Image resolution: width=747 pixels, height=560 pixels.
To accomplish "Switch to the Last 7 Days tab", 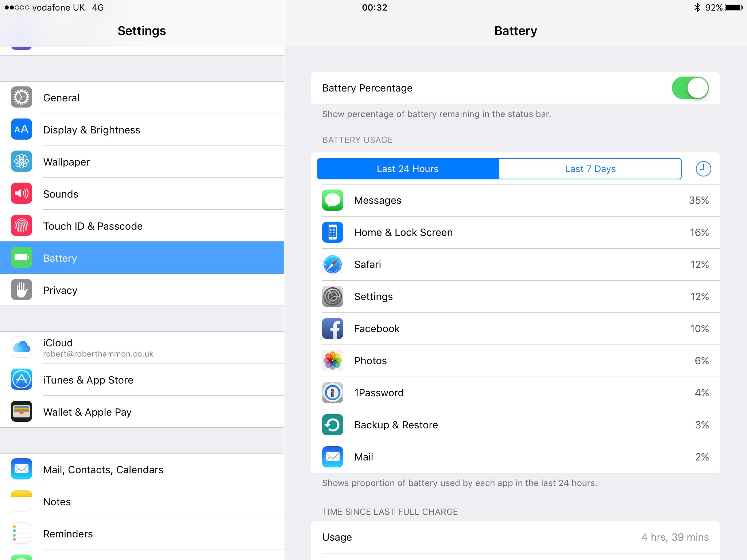I will point(590,169).
